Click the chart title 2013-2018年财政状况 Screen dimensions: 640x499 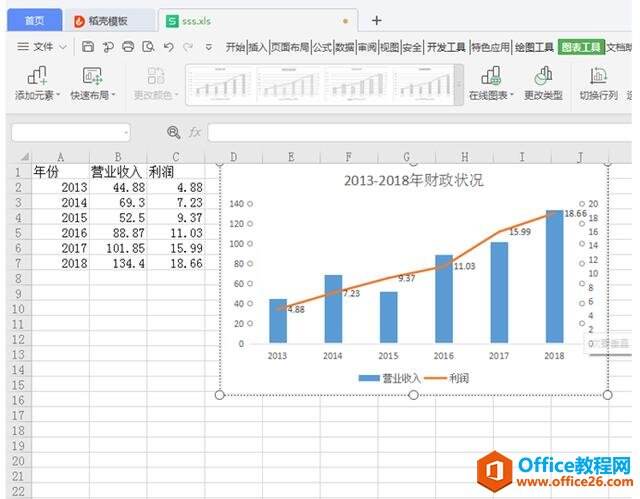[413, 180]
